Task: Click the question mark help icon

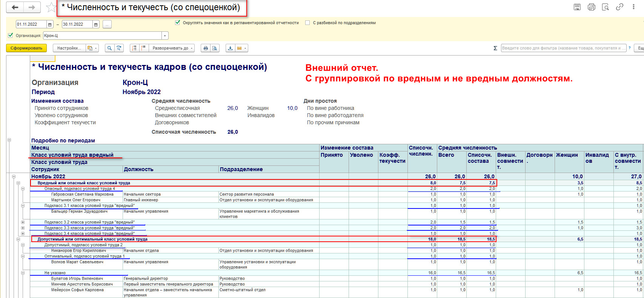Action: (629, 48)
